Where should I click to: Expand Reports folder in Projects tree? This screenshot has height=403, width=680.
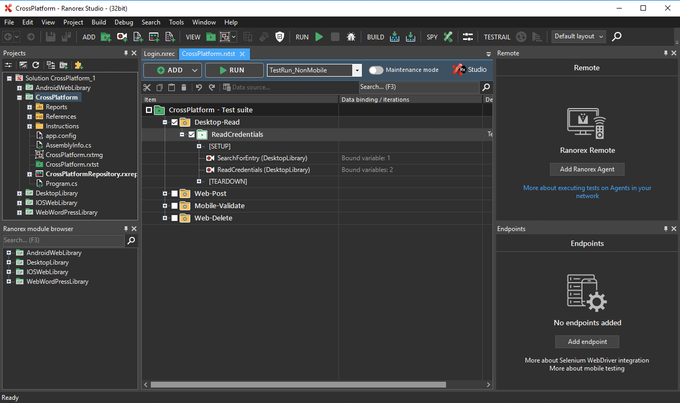coord(29,107)
